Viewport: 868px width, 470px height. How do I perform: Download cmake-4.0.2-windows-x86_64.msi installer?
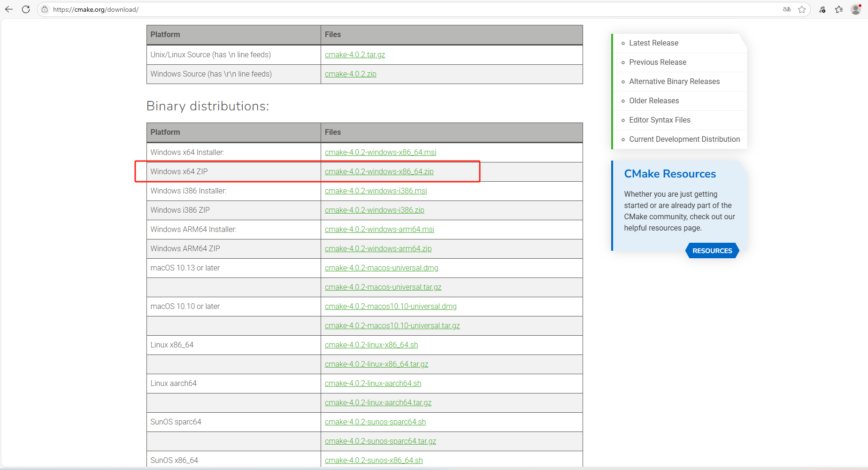[x=381, y=152]
